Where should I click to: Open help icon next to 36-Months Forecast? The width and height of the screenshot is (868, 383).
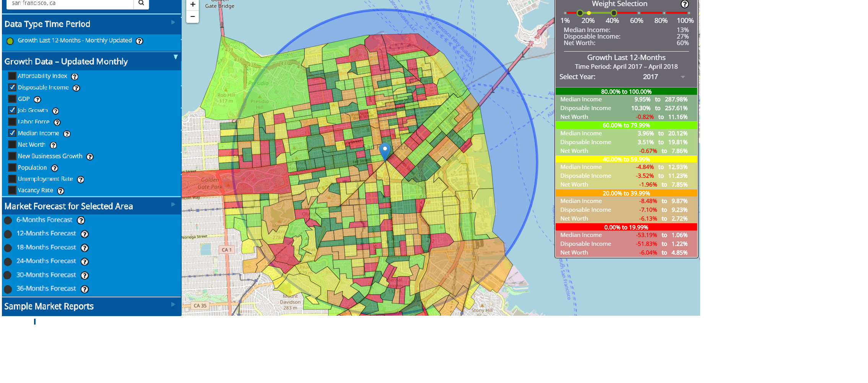85,289
